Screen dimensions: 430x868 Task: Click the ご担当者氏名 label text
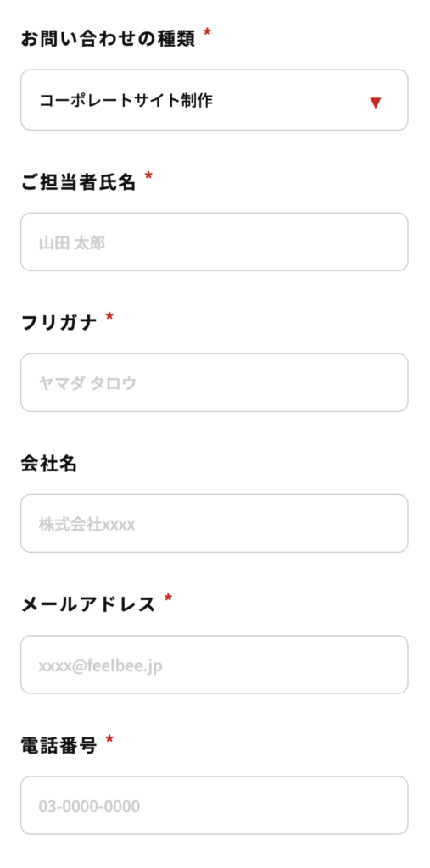pyautogui.click(x=78, y=182)
